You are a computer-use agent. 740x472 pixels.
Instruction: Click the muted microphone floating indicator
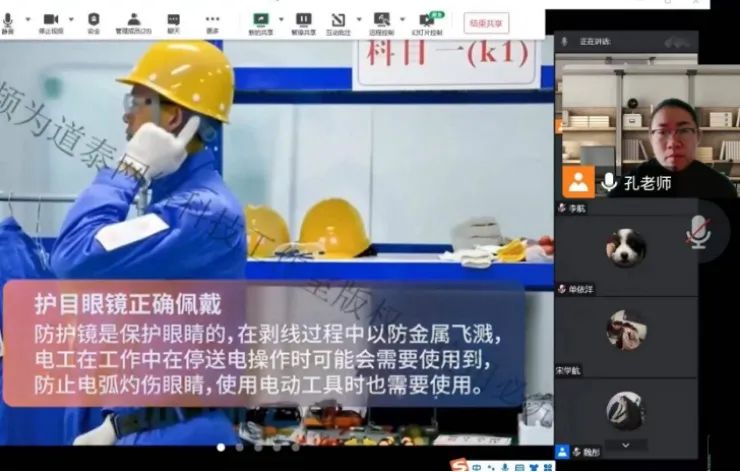click(x=698, y=232)
